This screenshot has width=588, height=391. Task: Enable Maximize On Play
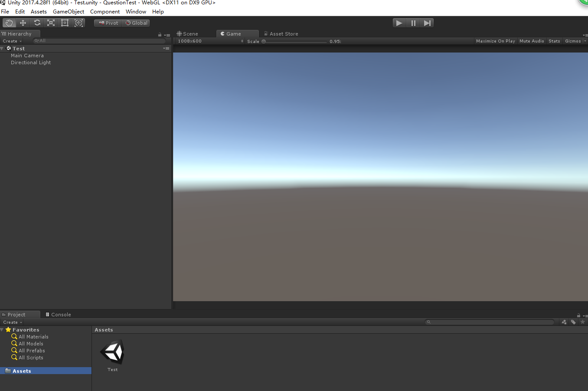click(x=495, y=41)
